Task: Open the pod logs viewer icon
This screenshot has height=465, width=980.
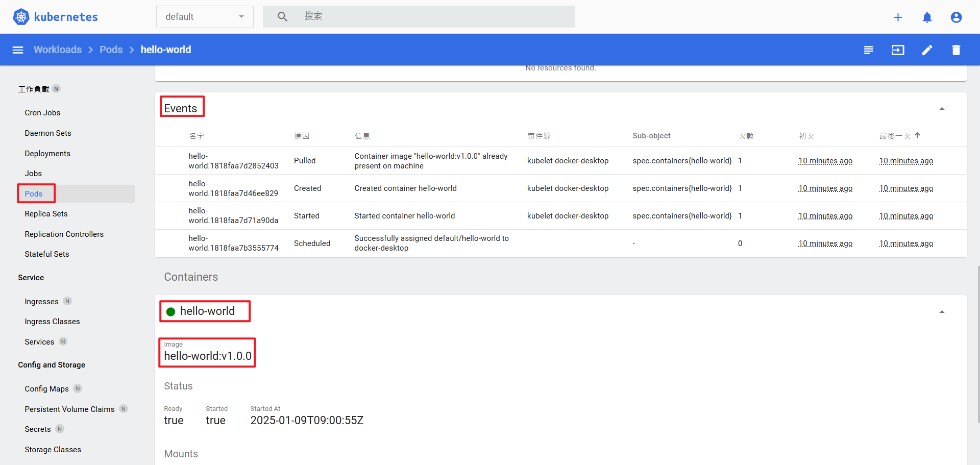Action: click(869, 50)
